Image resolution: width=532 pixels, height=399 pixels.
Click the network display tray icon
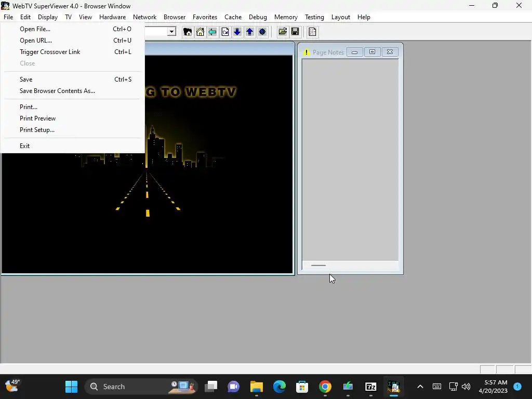pyautogui.click(x=453, y=387)
